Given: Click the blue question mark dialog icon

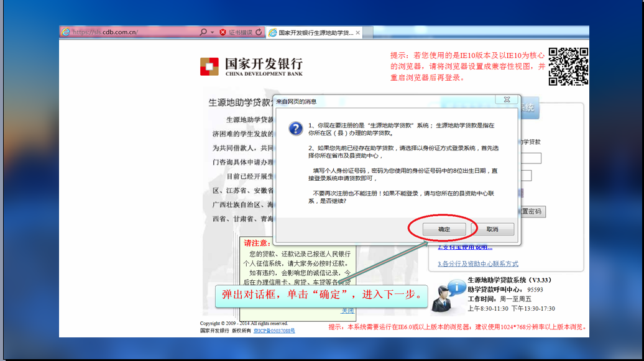Looking at the screenshot, I should (x=296, y=128).
